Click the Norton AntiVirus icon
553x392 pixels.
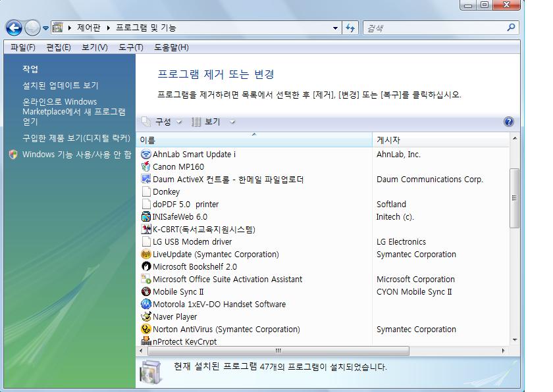pos(145,330)
